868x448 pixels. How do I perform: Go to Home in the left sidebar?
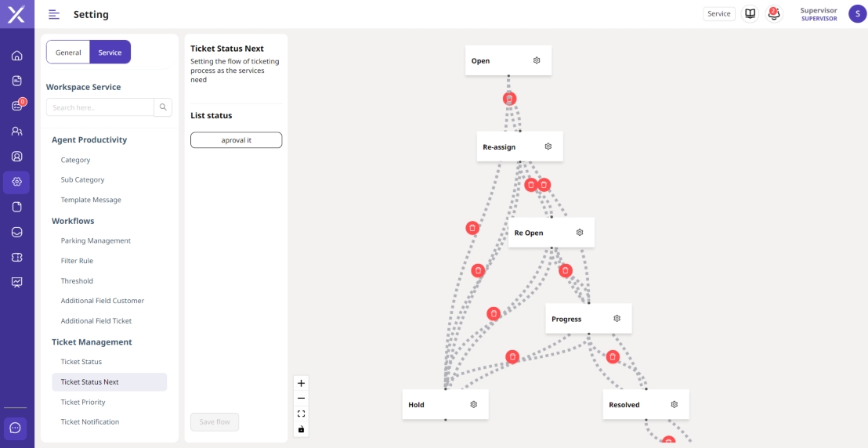tap(17, 56)
